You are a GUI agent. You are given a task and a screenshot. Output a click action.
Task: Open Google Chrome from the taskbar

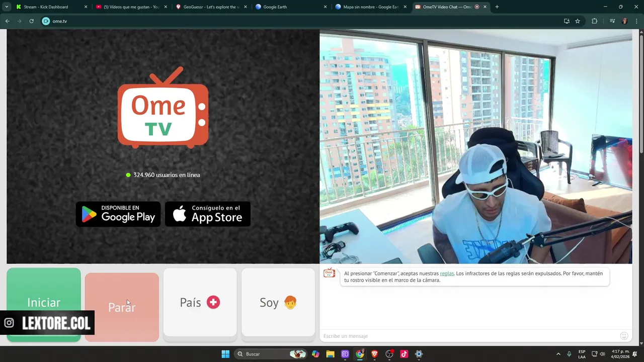click(x=360, y=354)
